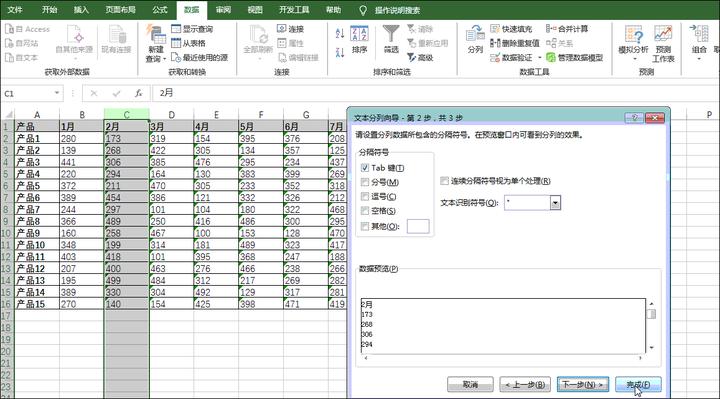This screenshot has width=720, height=399.
Task: Switch to the Insert (插入) tab
Action: click(81, 10)
